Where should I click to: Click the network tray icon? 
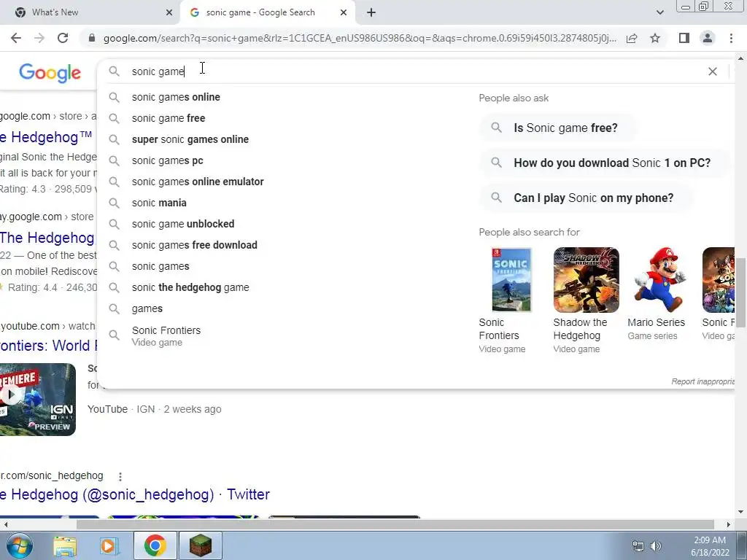638,546
